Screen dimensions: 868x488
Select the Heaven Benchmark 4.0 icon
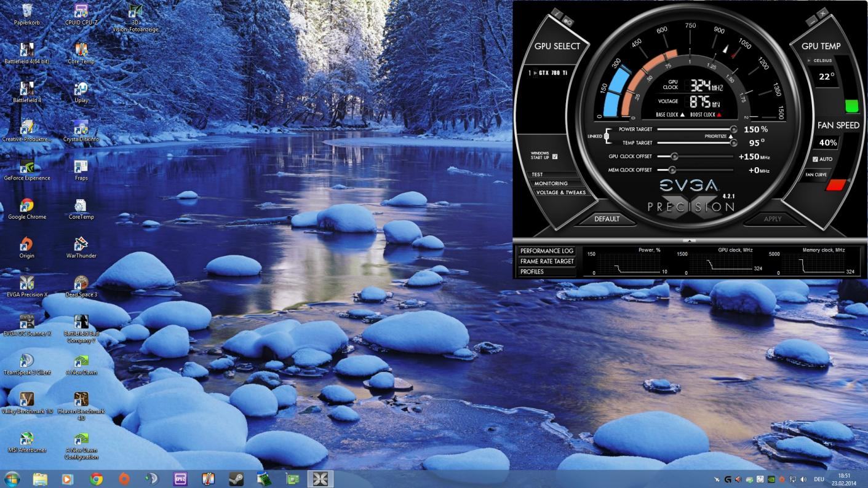coord(81,406)
